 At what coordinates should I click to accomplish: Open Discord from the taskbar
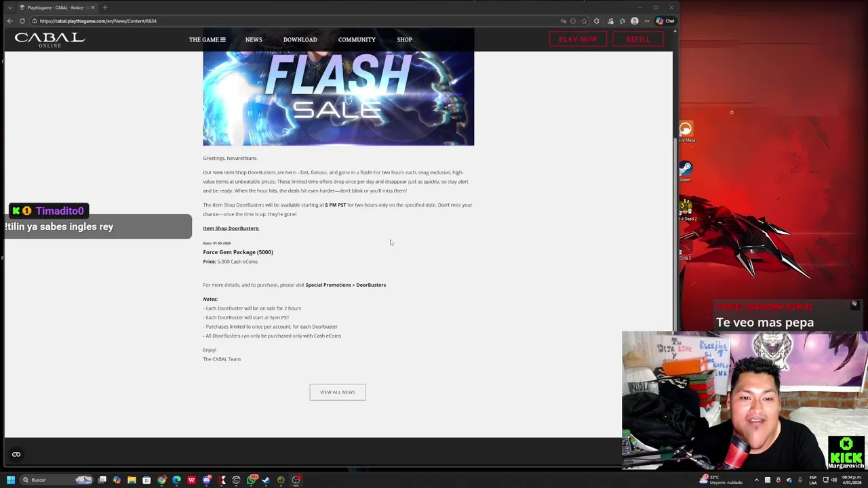[x=207, y=480]
